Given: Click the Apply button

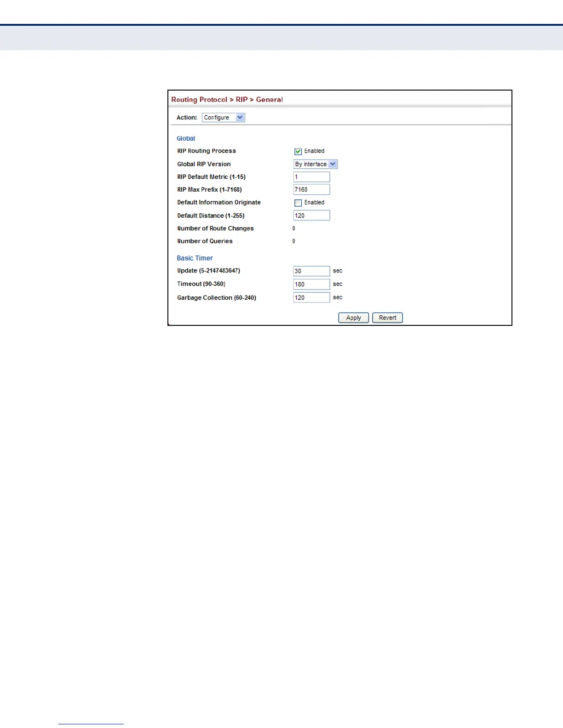Looking at the screenshot, I should [353, 318].
